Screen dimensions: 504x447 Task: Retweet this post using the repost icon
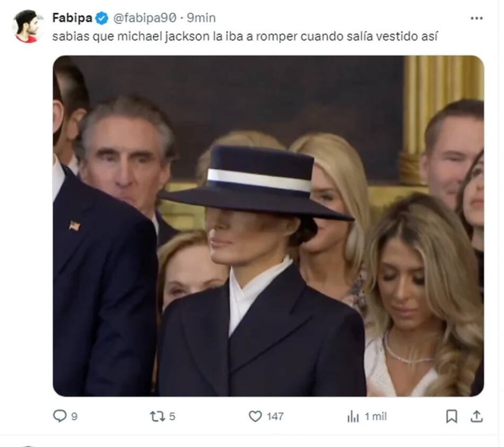pyautogui.click(x=157, y=417)
